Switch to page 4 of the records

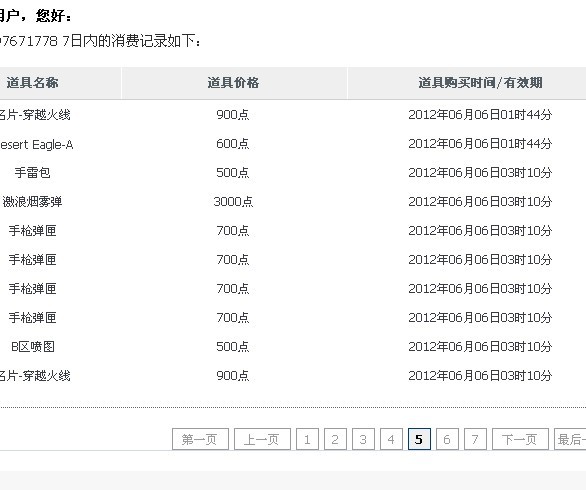(391, 439)
